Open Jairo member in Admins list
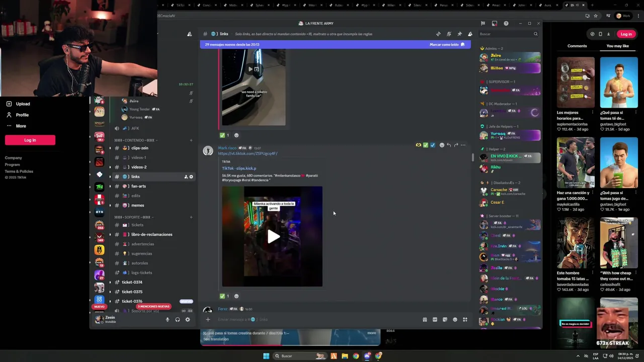This screenshot has width=644, height=362. (x=510, y=57)
